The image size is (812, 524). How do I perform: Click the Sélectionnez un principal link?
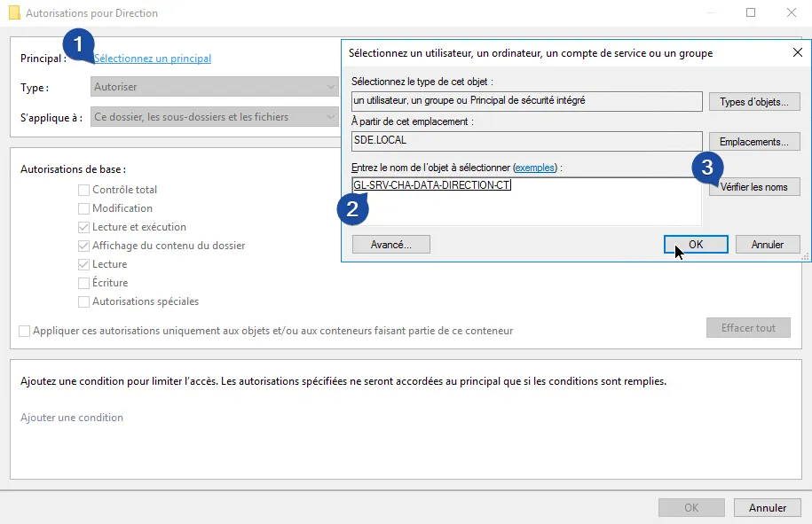coord(153,59)
